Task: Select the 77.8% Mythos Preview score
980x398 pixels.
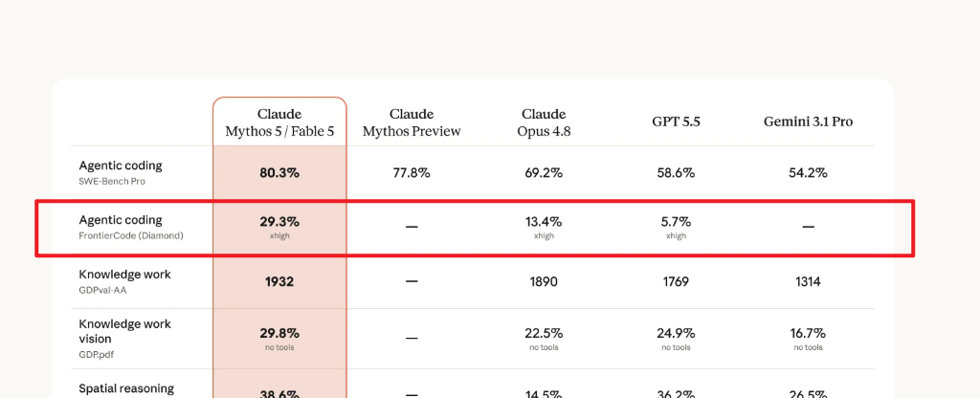Action: pos(412,173)
